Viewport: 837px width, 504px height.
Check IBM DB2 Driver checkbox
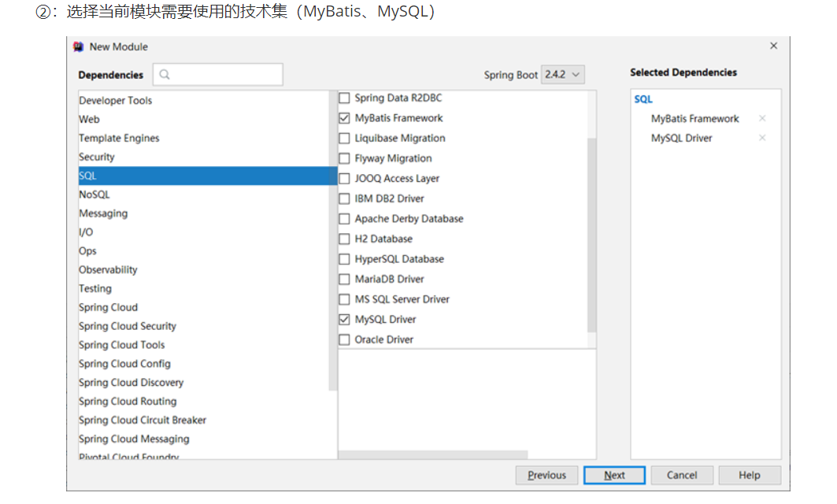pyautogui.click(x=344, y=198)
